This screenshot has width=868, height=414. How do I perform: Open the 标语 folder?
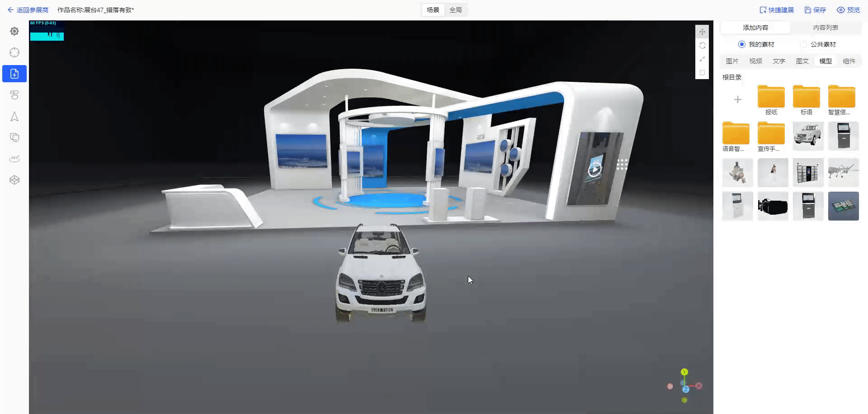[806, 97]
